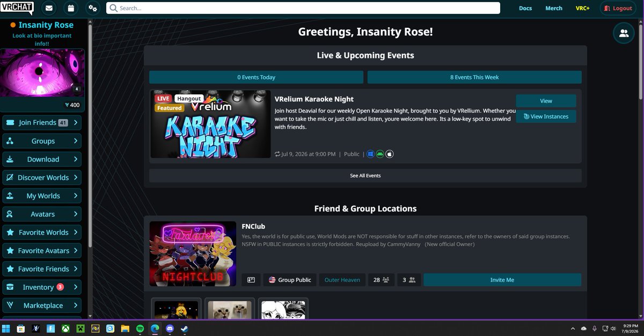This screenshot has width=644, height=336.
Task: Open Insanity Rose profile name
Action: coord(46,25)
